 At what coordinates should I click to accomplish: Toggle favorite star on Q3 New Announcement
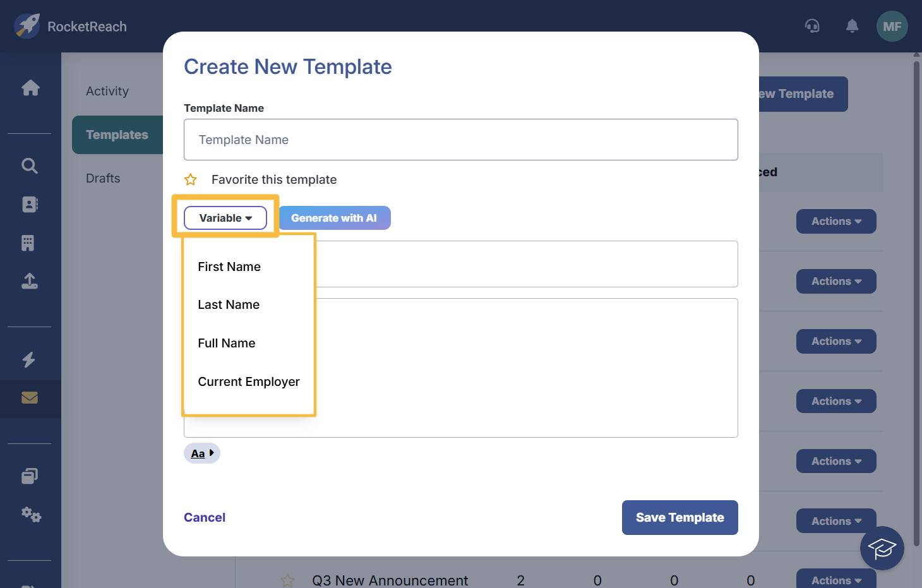tap(287, 580)
